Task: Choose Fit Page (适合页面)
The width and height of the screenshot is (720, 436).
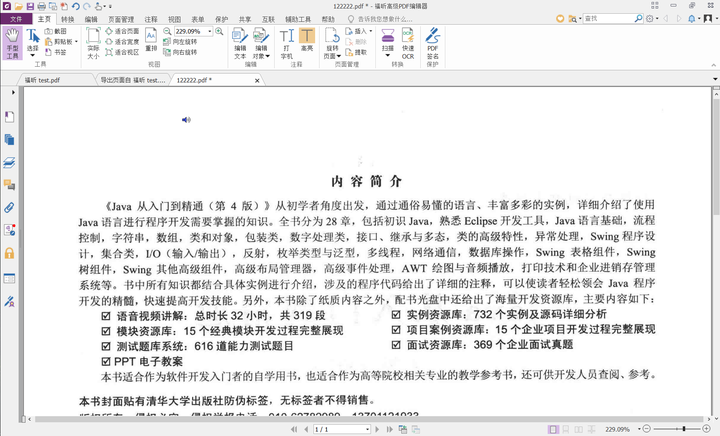Action: tap(122, 31)
